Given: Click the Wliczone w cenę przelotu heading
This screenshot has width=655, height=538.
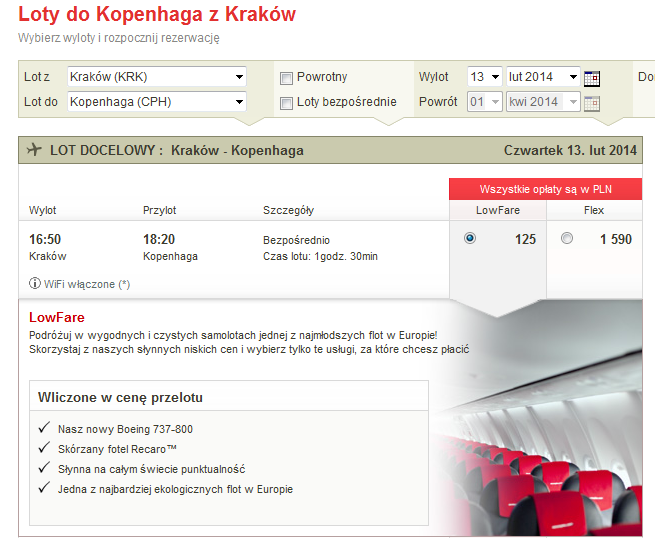Looking at the screenshot, I should 120,397.
